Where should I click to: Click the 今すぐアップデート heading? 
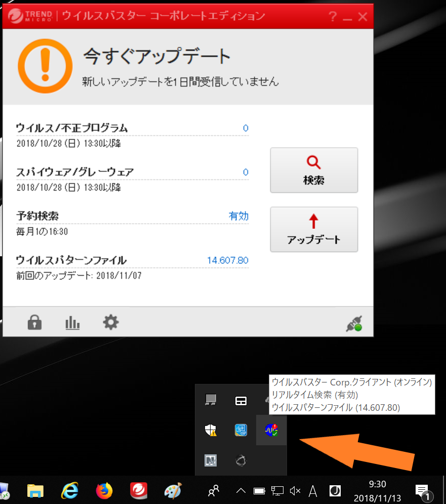click(157, 56)
